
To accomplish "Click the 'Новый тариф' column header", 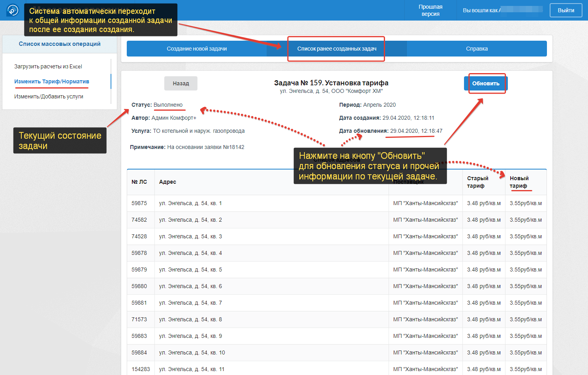I will point(519,182).
